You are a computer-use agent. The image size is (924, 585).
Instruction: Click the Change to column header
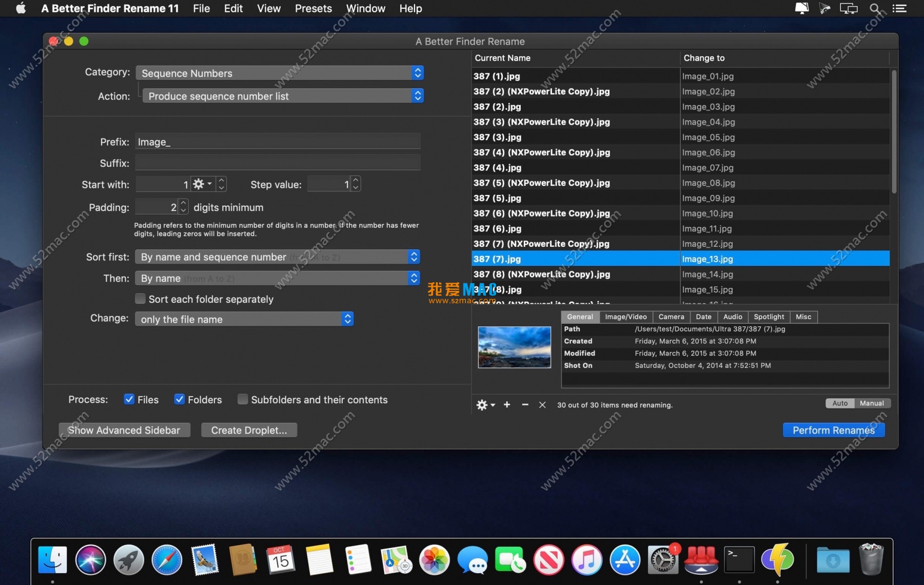coord(784,58)
